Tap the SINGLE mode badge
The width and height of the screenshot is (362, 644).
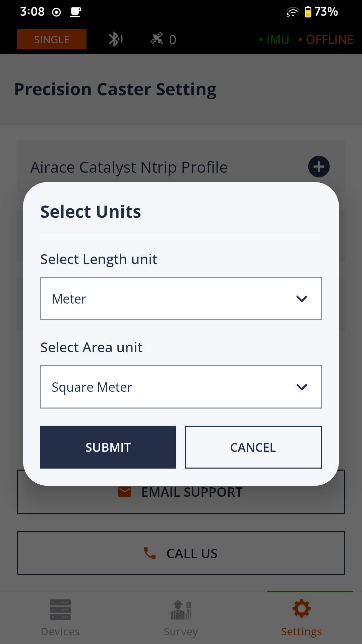tap(52, 39)
